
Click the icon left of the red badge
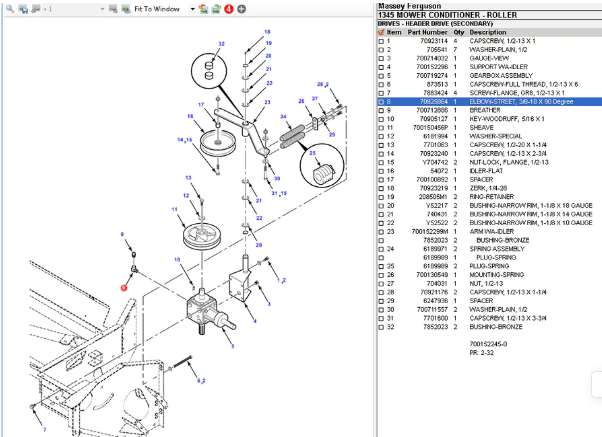pyautogui.click(x=216, y=8)
